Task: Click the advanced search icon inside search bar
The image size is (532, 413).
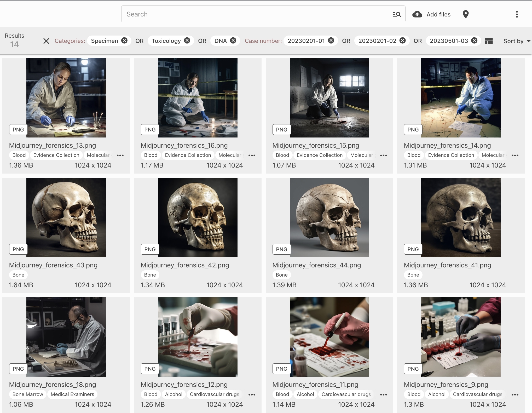Action: pyautogui.click(x=396, y=14)
